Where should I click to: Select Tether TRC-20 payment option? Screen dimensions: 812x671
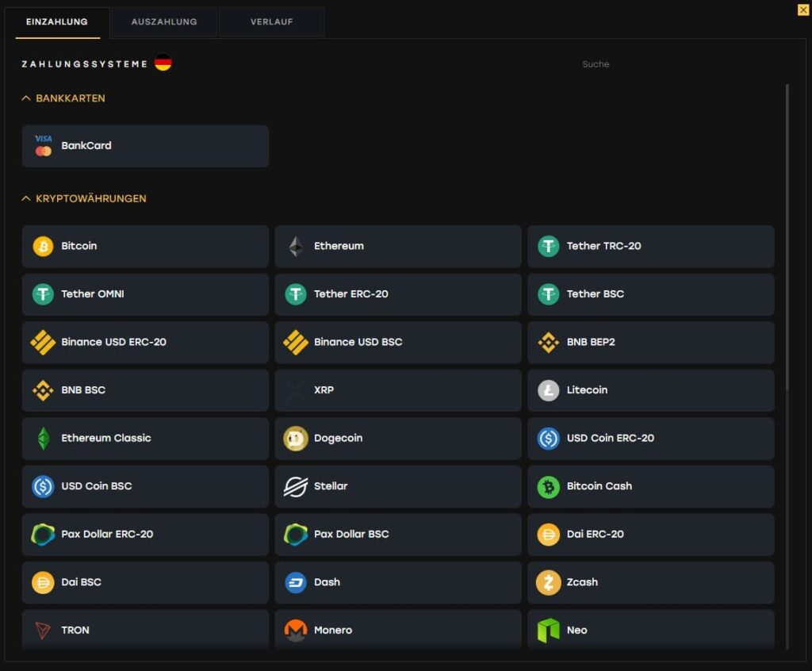[650, 246]
